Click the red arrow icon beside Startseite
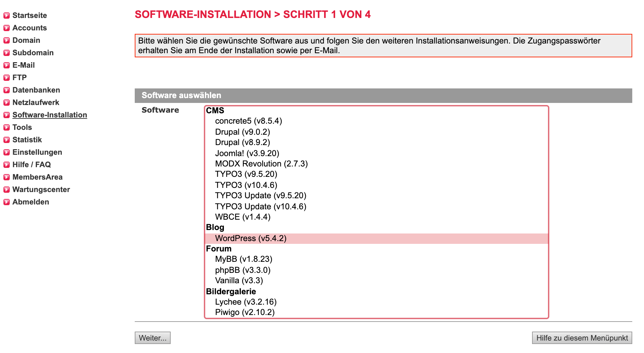This screenshot has height=353, width=644. [x=7, y=16]
